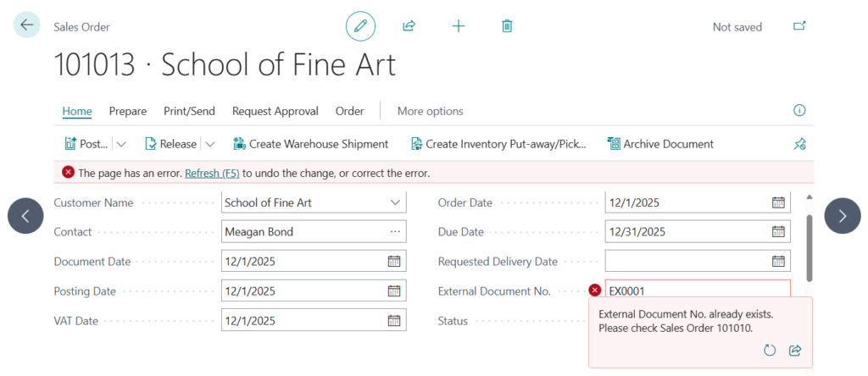Click the share icon in header
Screen dimensions: 868x376
tap(409, 26)
